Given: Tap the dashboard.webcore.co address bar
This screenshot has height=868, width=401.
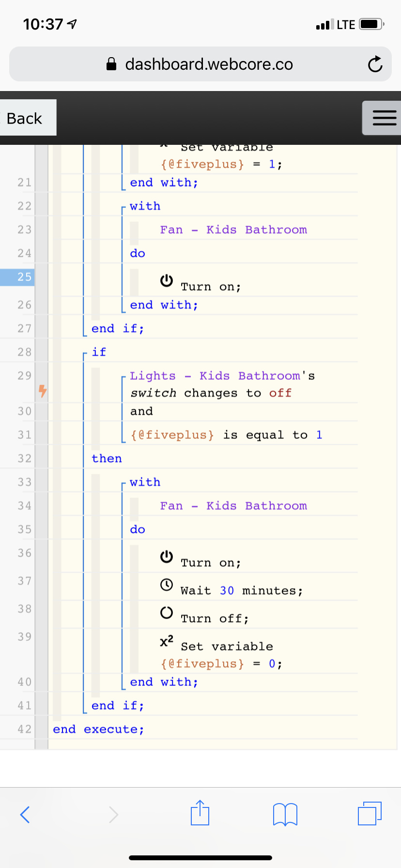Looking at the screenshot, I should tap(200, 64).
